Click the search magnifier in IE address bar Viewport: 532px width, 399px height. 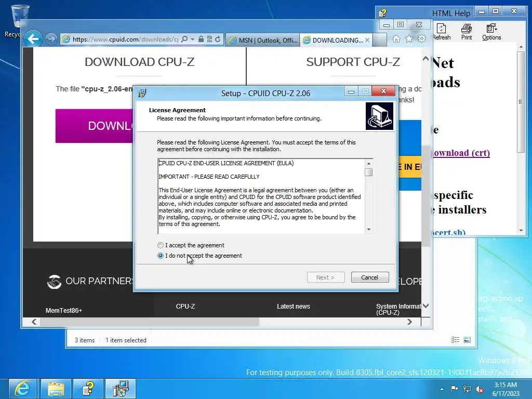184,39
